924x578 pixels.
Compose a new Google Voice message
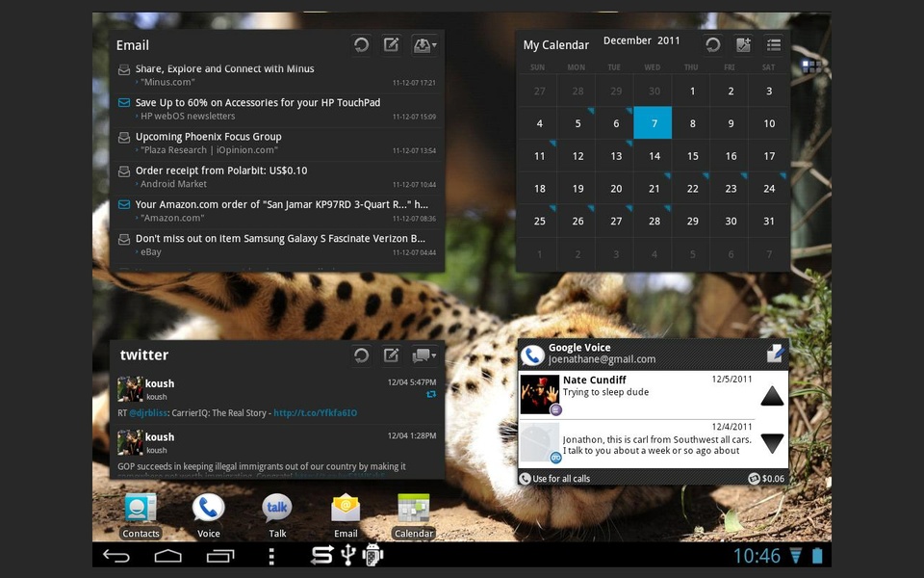[775, 354]
